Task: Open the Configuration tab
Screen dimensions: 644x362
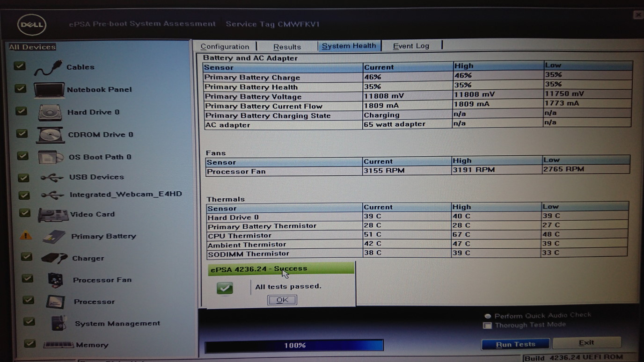Action: pos(225,47)
